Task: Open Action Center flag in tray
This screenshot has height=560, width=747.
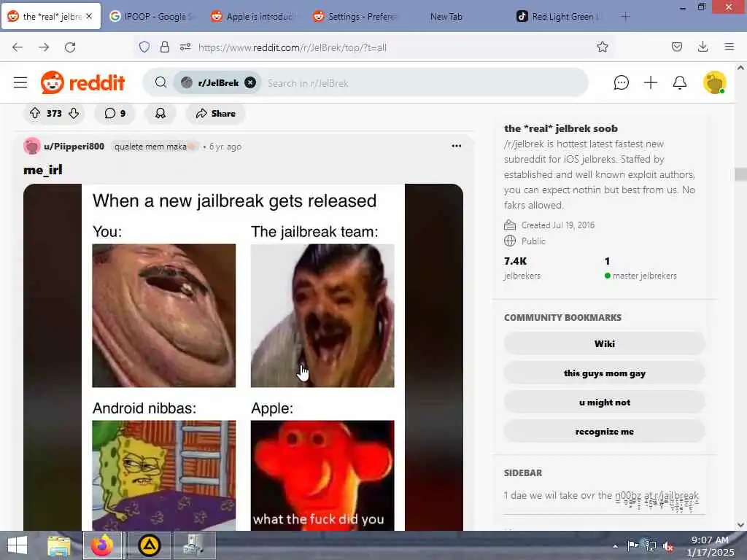Action: pyautogui.click(x=632, y=545)
